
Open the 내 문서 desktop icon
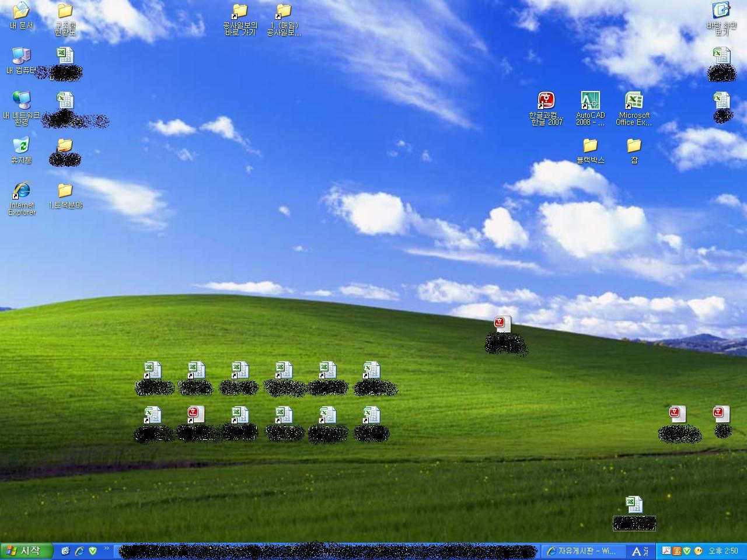coord(21,16)
